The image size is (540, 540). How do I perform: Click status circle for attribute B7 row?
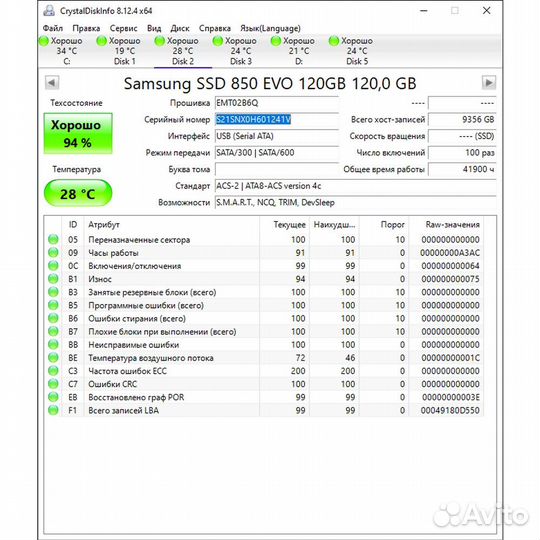[x=53, y=331]
